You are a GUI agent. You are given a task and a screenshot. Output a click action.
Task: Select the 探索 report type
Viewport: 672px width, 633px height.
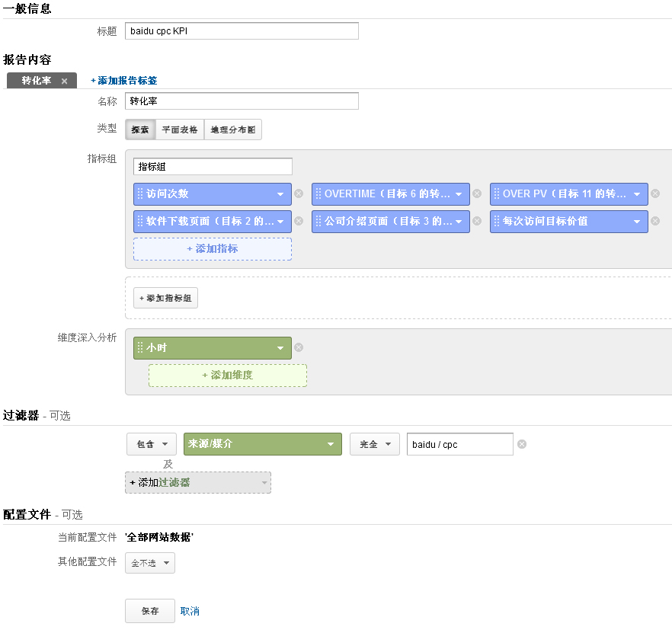140,129
